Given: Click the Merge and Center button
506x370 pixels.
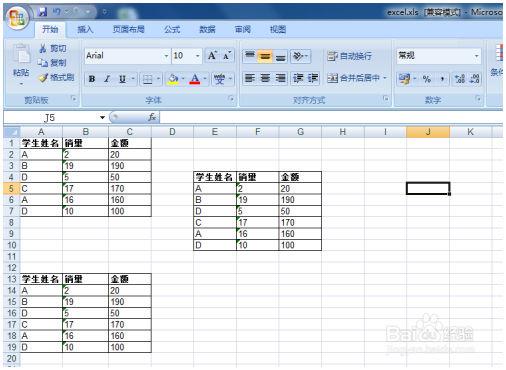Looking at the screenshot, I should (357, 78).
